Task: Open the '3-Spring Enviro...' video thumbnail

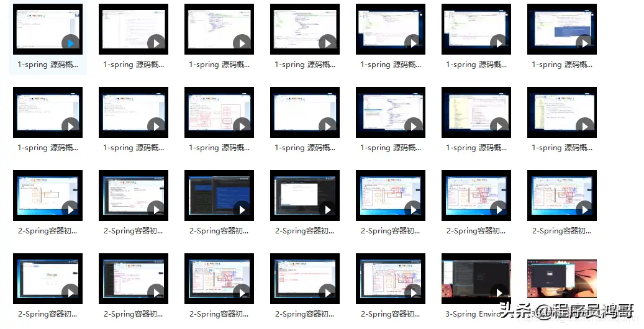Action: (x=476, y=279)
